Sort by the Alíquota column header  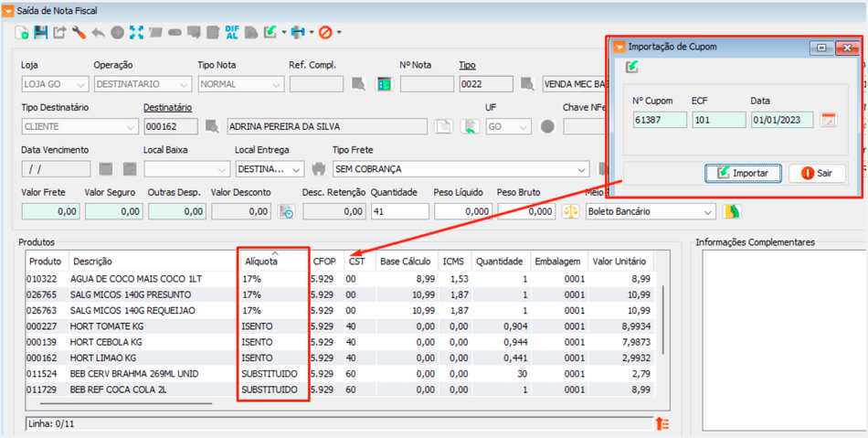coord(272,261)
